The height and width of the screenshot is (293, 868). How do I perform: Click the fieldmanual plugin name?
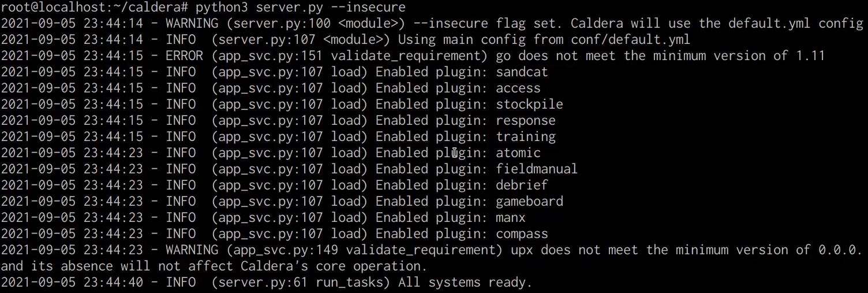537,169
